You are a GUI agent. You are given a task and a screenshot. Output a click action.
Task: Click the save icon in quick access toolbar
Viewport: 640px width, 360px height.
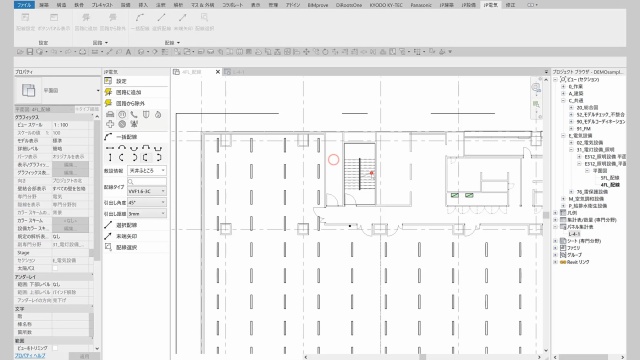coord(30,52)
